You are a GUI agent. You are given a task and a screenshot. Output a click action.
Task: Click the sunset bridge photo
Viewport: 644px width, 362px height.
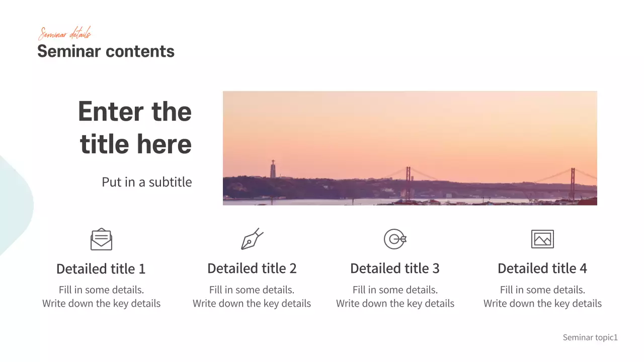410,148
